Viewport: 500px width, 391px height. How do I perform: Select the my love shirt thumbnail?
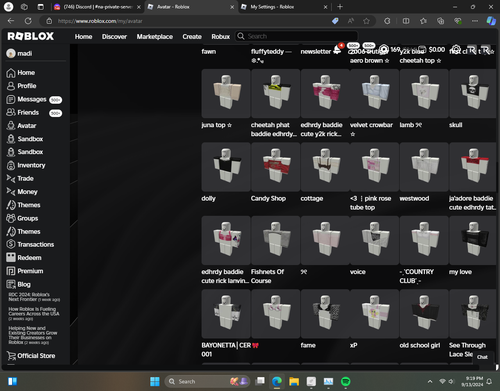[x=473, y=240]
